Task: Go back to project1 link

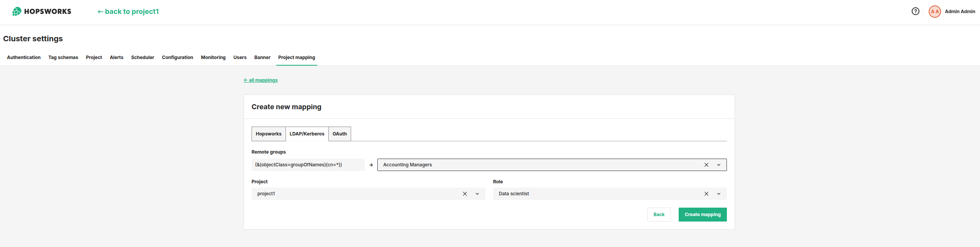Action: [x=128, y=12]
